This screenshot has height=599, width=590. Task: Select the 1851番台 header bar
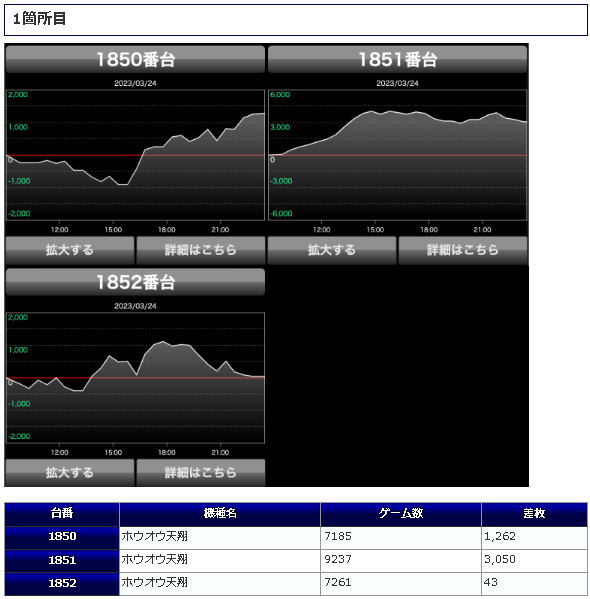pyautogui.click(x=397, y=59)
